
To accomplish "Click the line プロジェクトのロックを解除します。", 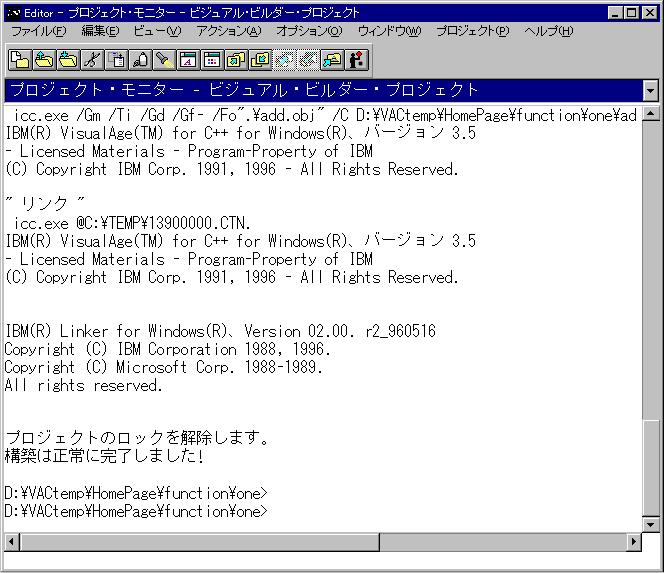I will (137, 437).
